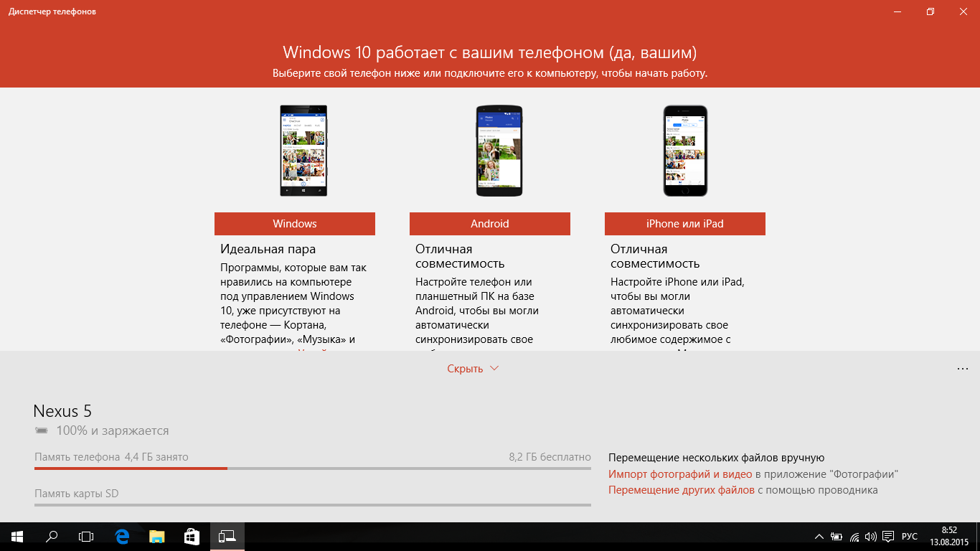Show hidden tray icons chevron

[819, 537]
